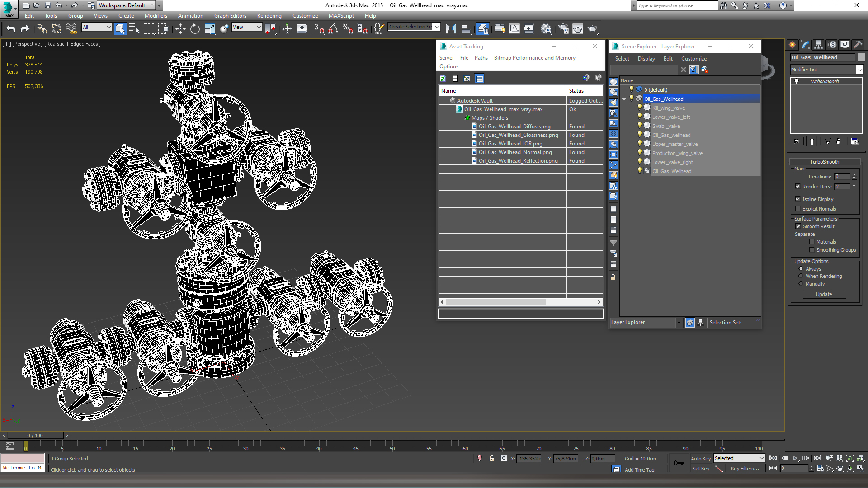The height and width of the screenshot is (488, 868).
Task: Switch to the Utilities command panel
Action: click(858, 45)
